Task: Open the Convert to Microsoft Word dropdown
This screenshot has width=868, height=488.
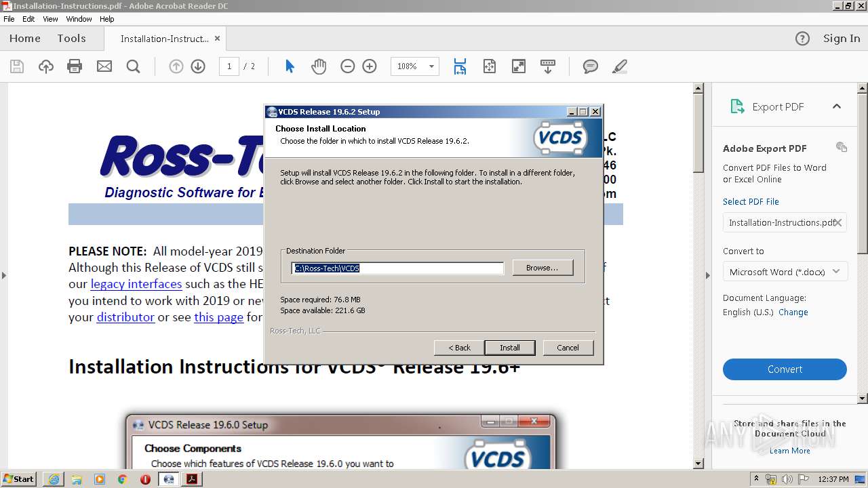Action: [x=785, y=272]
